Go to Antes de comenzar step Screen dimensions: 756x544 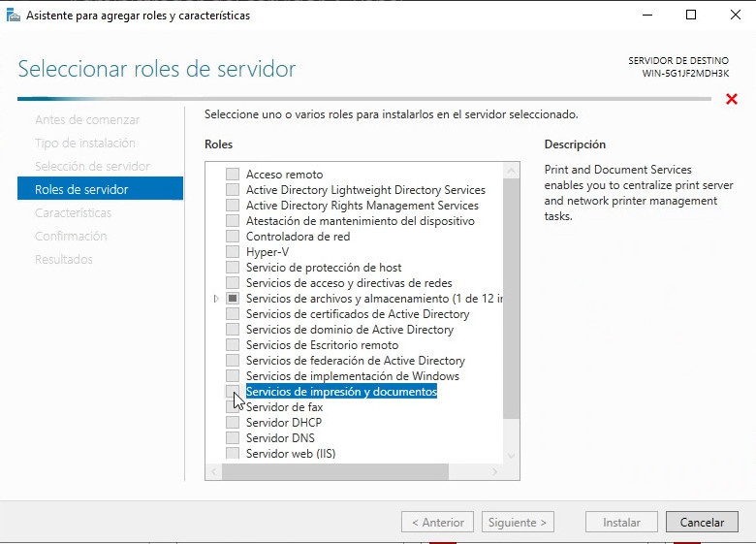tap(87, 119)
